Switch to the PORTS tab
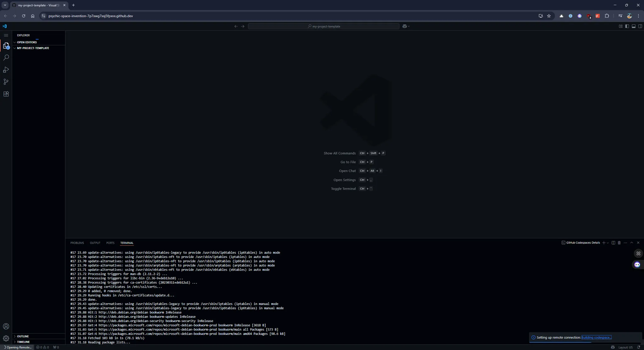The width and height of the screenshot is (644, 350). pyautogui.click(x=110, y=243)
